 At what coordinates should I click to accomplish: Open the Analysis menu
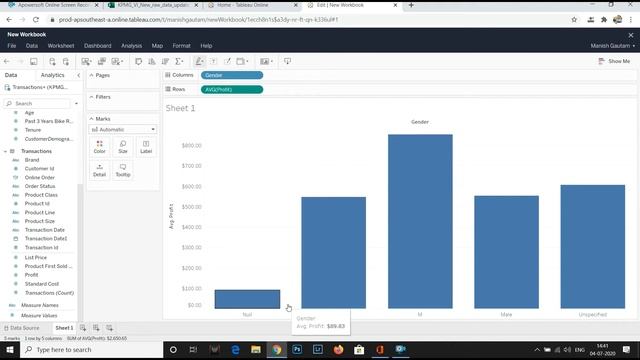pyautogui.click(x=131, y=46)
